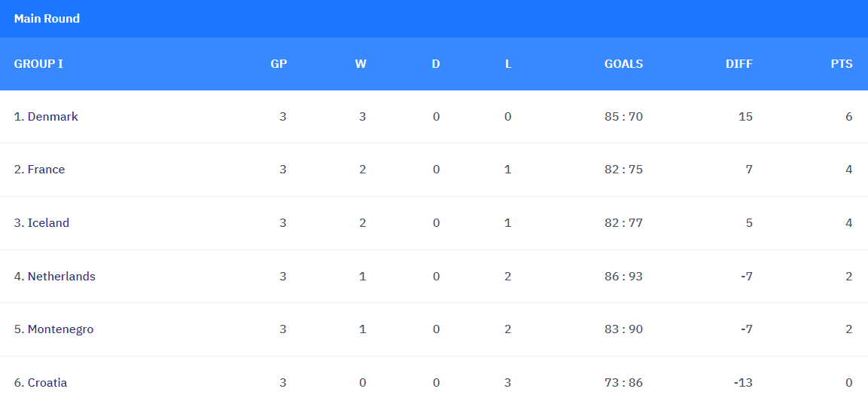Click the Main Round header
868x404 pixels.
(47, 19)
